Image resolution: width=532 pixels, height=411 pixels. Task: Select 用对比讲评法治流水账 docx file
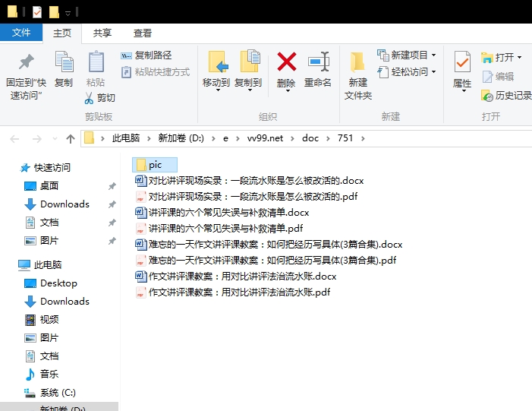pyautogui.click(x=236, y=276)
